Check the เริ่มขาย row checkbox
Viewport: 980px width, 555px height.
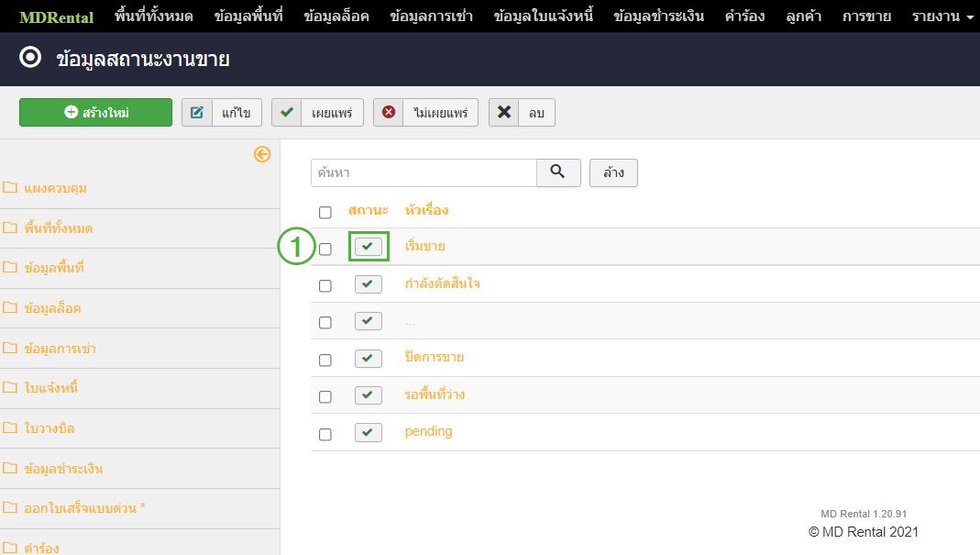[325, 249]
